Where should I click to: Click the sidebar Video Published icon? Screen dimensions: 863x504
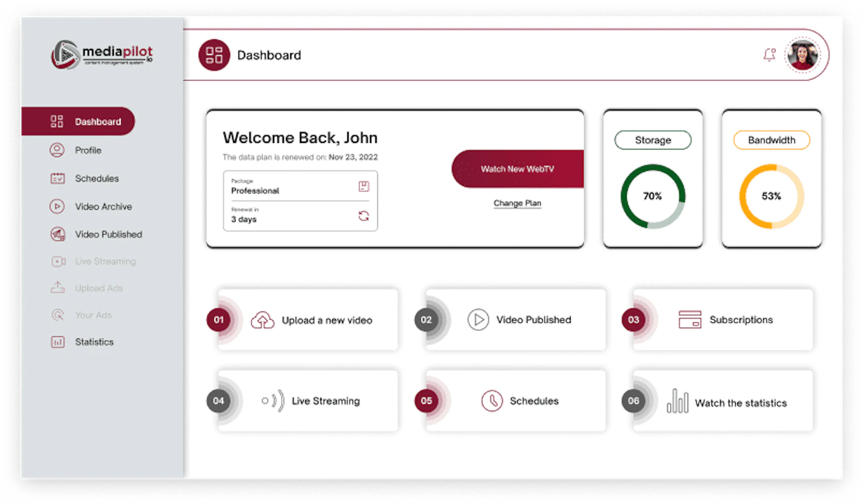pyautogui.click(x=58, y=234)
